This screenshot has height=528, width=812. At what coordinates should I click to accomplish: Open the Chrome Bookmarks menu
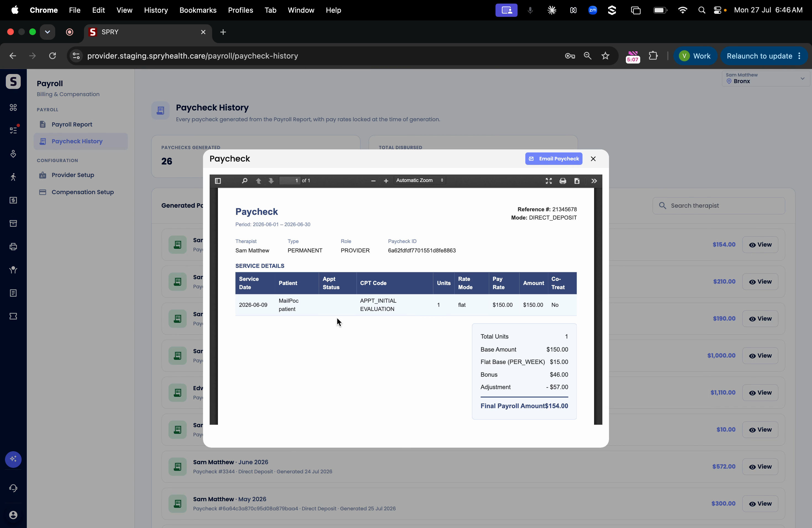pos(198,10)
